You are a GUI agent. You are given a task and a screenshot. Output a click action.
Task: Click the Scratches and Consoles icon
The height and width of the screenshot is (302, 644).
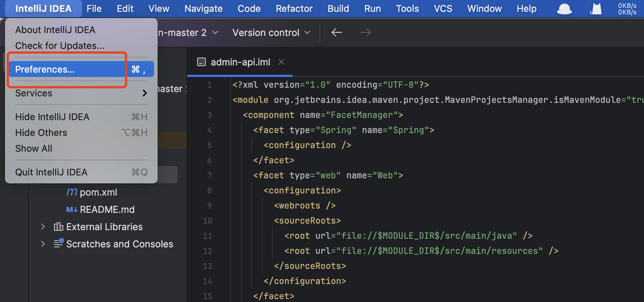point(59,243)
